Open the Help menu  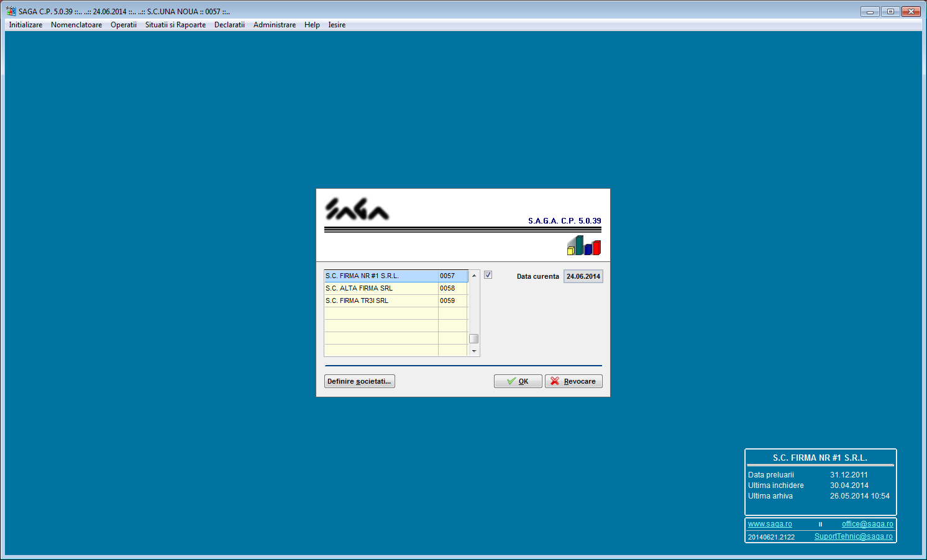pos(312,25)
